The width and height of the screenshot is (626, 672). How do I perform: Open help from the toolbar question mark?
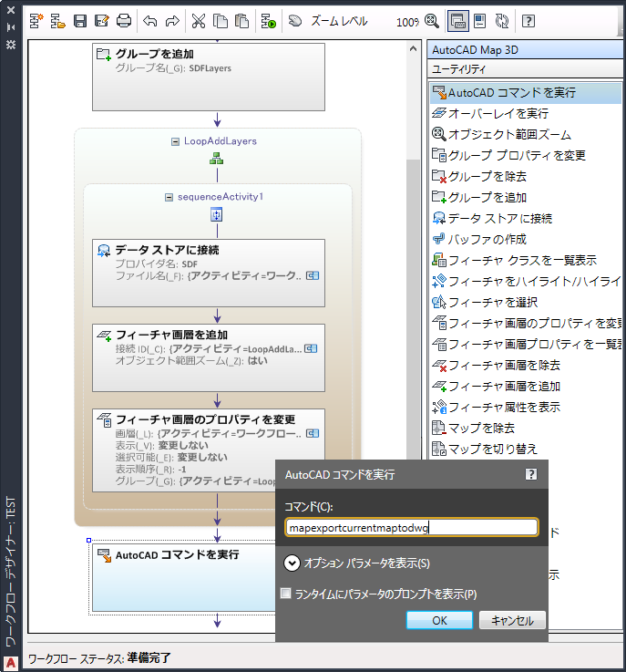(529, 21)
